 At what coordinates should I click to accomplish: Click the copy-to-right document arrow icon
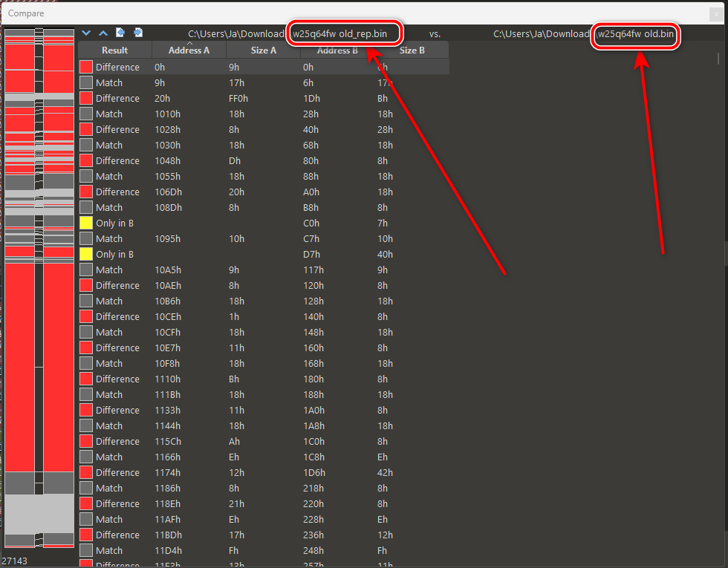[x=138, y=33]
